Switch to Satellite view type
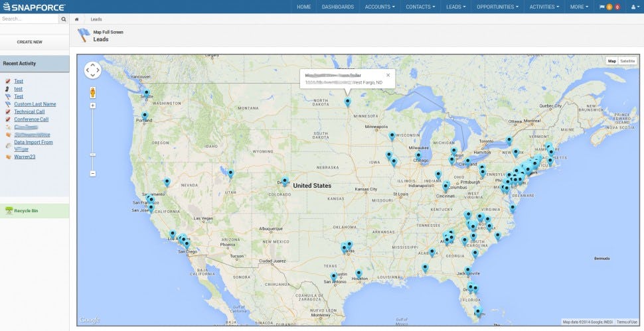The image size is (644, 331). click(x=627, y=61)
